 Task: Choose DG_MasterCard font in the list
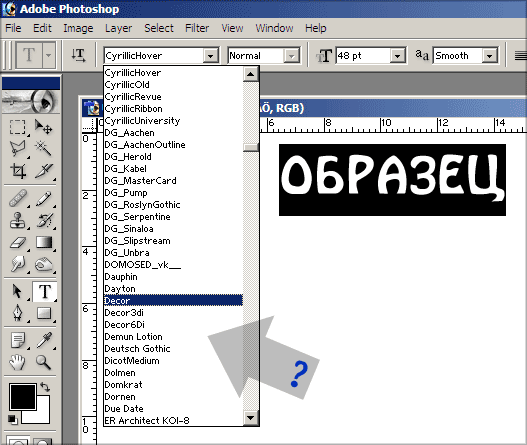pyautogui.click(x=173, y=180)
